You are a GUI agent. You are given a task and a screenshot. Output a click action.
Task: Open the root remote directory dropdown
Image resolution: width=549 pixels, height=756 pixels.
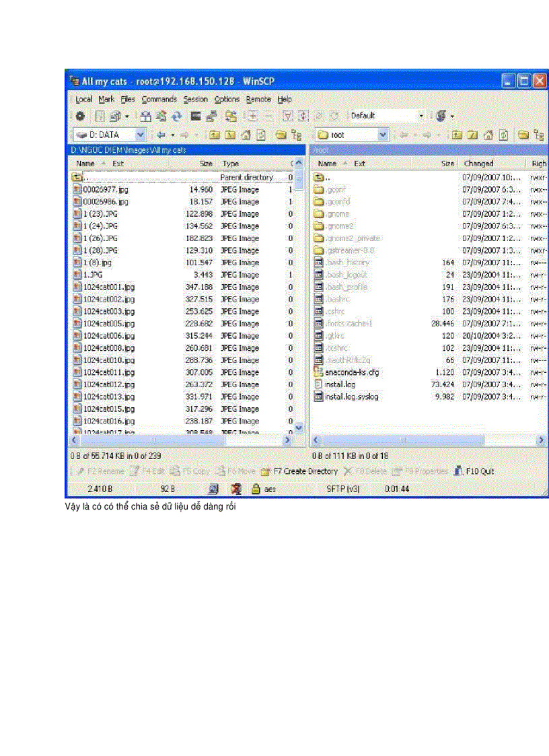click(x=383, y=134)
